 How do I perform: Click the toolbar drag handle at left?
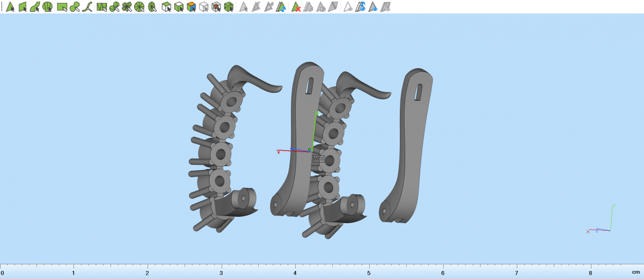click(x=2, y=7)
